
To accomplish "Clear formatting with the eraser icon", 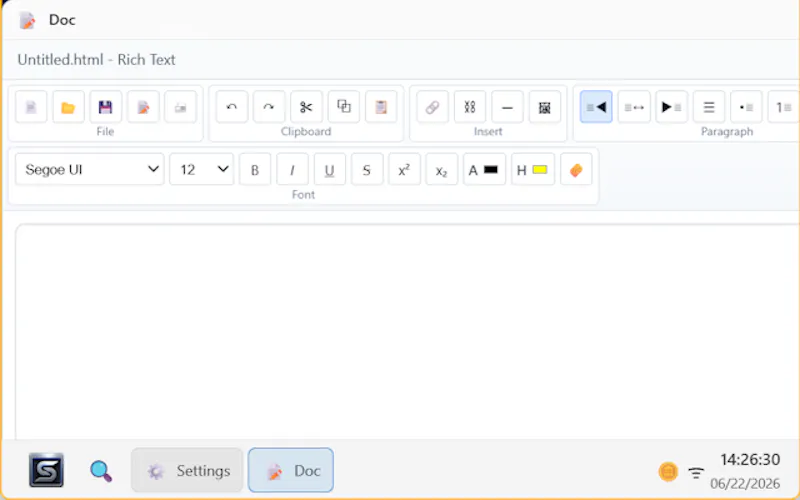I will tap(576, 170).
